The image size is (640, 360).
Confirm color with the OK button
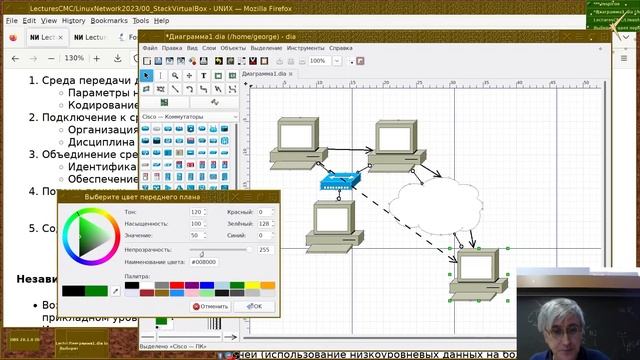tap(254, 307)
